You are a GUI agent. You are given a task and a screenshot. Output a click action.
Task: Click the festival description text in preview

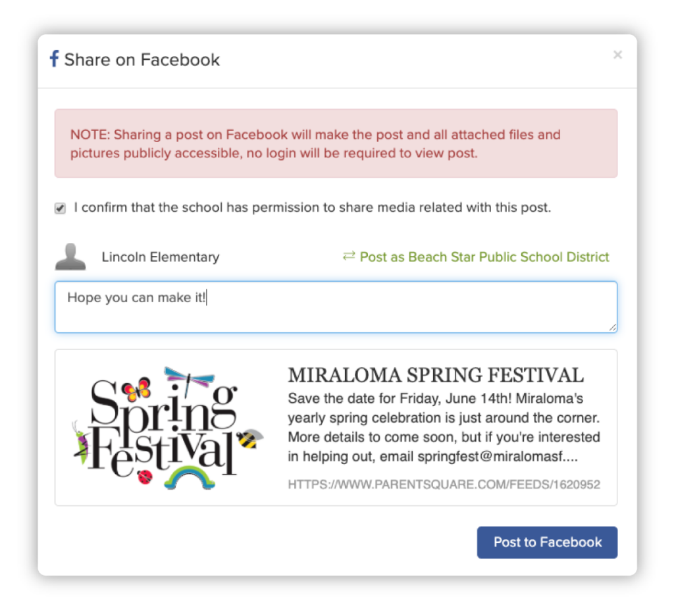pos(444,427)
